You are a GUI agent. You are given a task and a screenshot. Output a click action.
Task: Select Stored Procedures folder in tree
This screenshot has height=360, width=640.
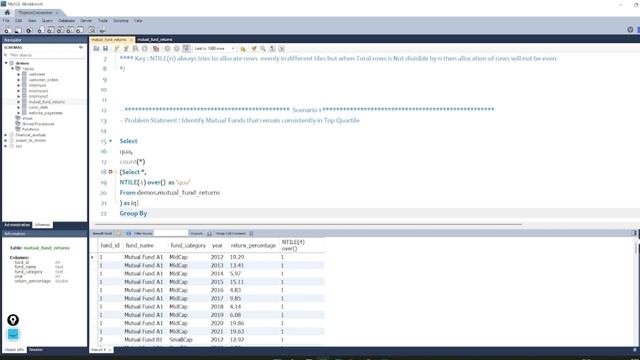coord(38,124)
